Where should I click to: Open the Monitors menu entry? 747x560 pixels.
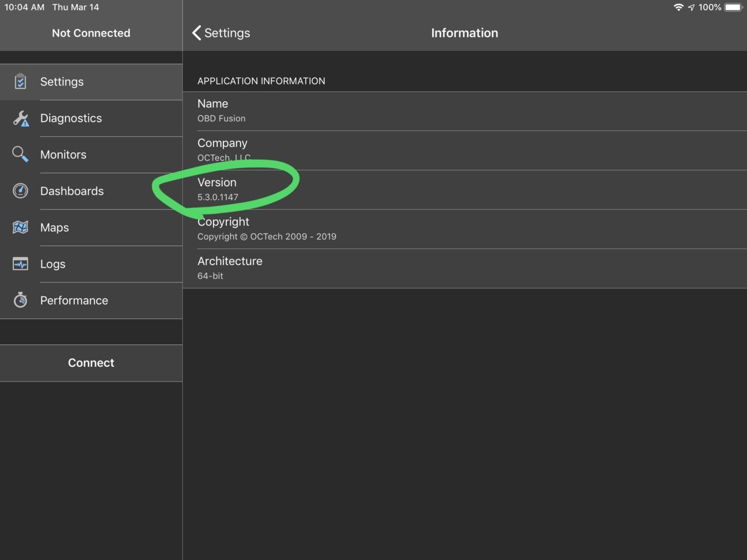(91, 155)
